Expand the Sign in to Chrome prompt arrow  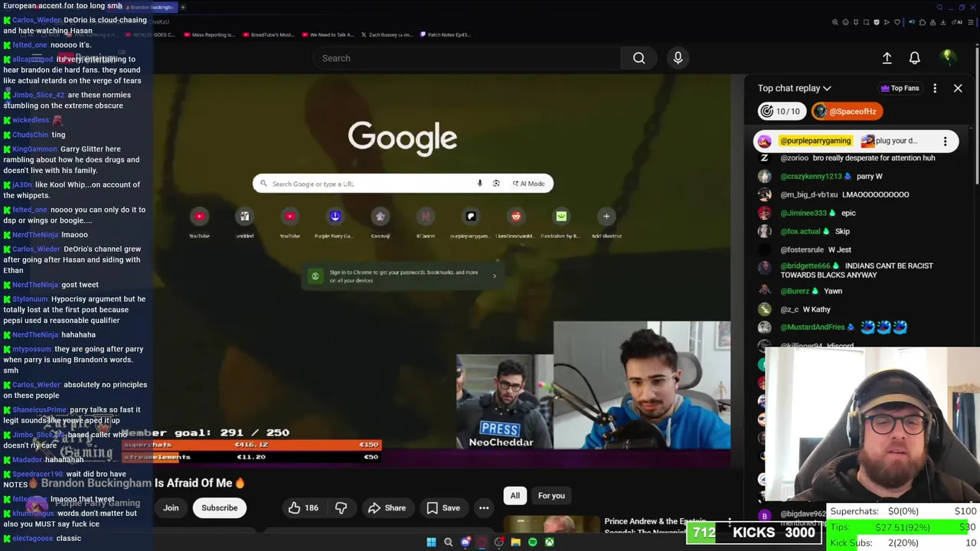[495, 276]
